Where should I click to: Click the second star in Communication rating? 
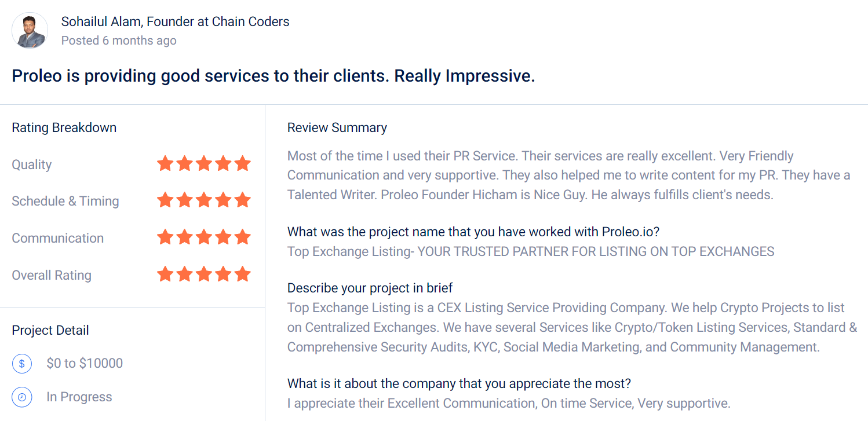184,237
